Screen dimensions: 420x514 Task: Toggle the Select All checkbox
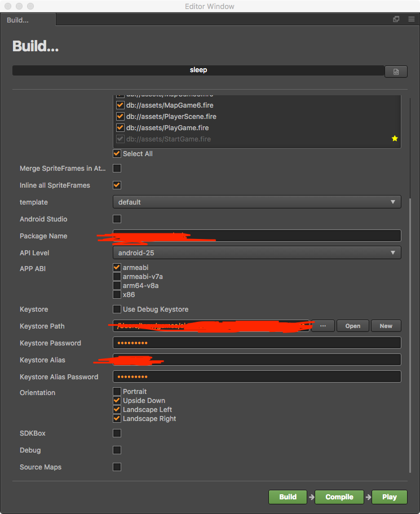(x=117, y=153)
